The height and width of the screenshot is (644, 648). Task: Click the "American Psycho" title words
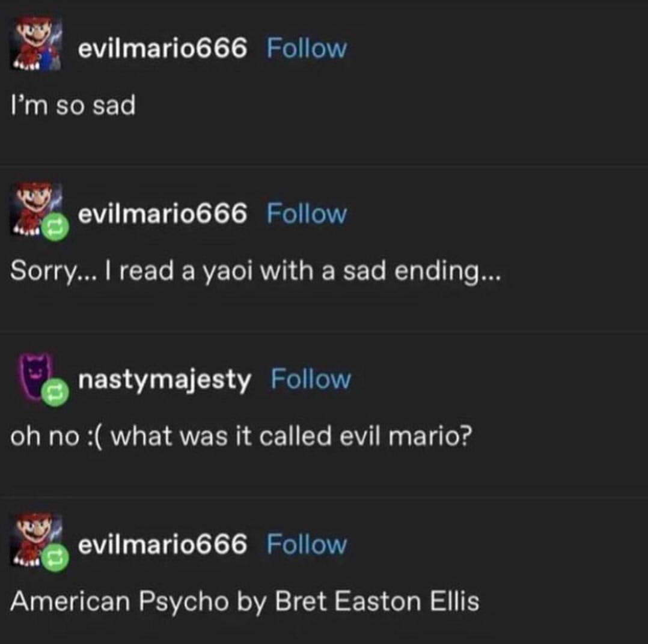[x=120, y=602]
